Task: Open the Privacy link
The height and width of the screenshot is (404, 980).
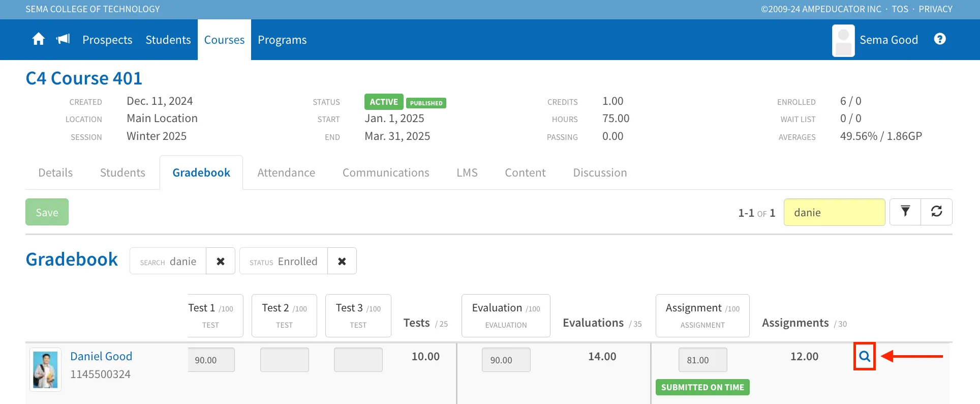Action: (935, 9)
